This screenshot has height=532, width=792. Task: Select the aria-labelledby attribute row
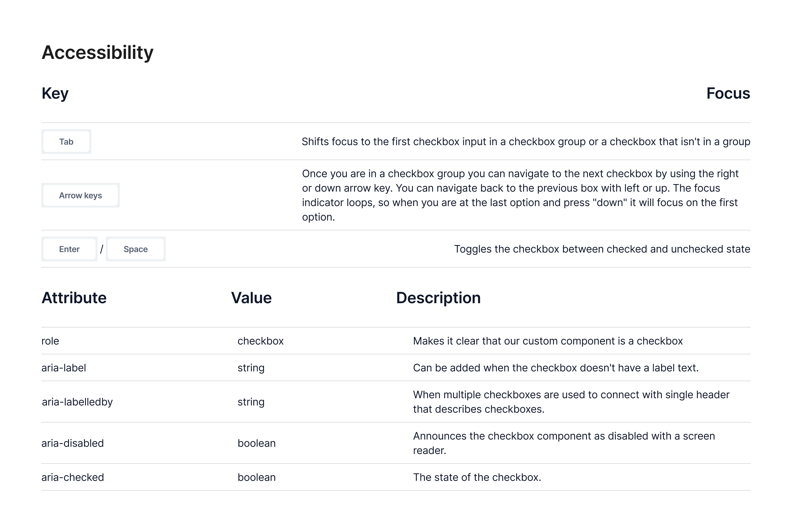pyautogui.click(x=77, y=402)
